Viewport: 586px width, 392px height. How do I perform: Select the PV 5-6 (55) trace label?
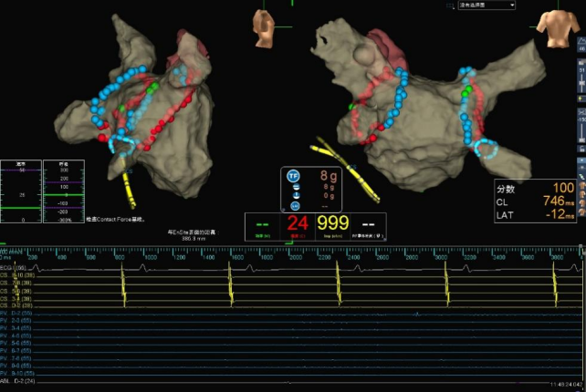coord(16,343)
